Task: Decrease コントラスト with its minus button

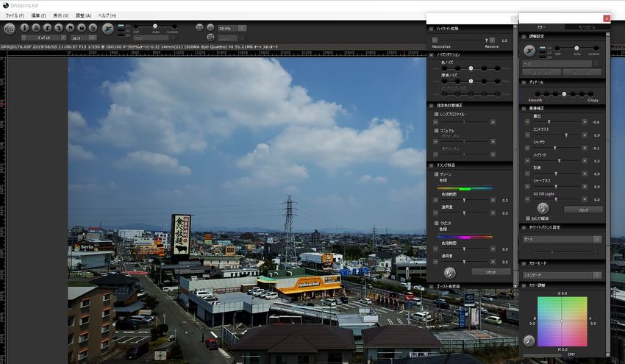Action: coord(527,135)
